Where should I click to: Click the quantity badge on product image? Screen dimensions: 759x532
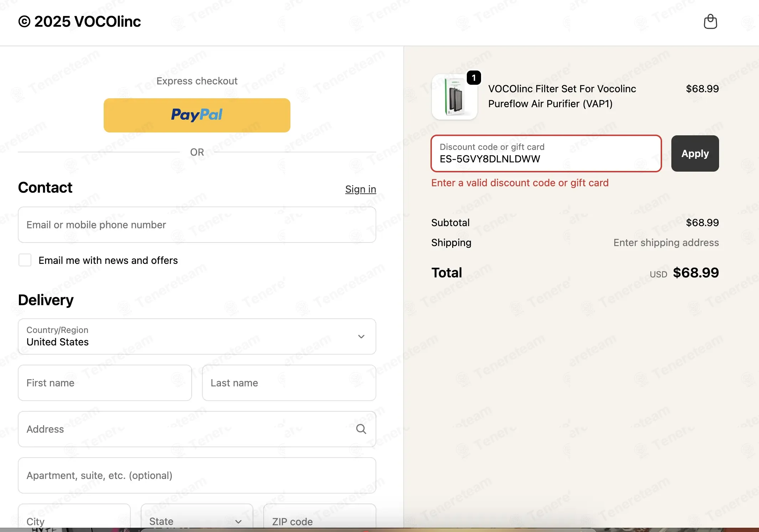474,78
